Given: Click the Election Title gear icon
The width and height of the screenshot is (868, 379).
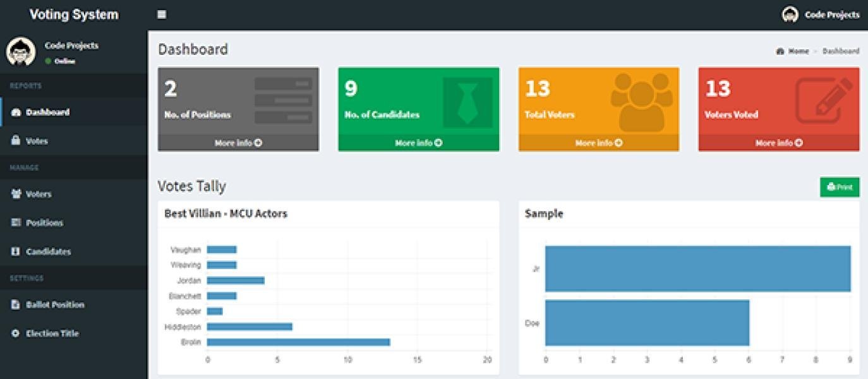Looking at the screenshot, I should pos(16,334).
